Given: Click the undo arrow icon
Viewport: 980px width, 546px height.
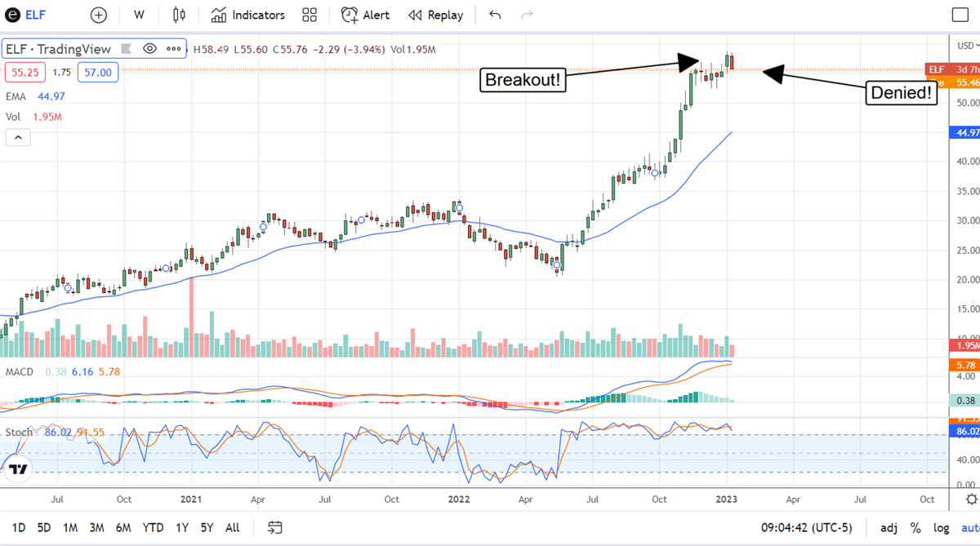Looking at the screenshot, I should coord(495,15).
